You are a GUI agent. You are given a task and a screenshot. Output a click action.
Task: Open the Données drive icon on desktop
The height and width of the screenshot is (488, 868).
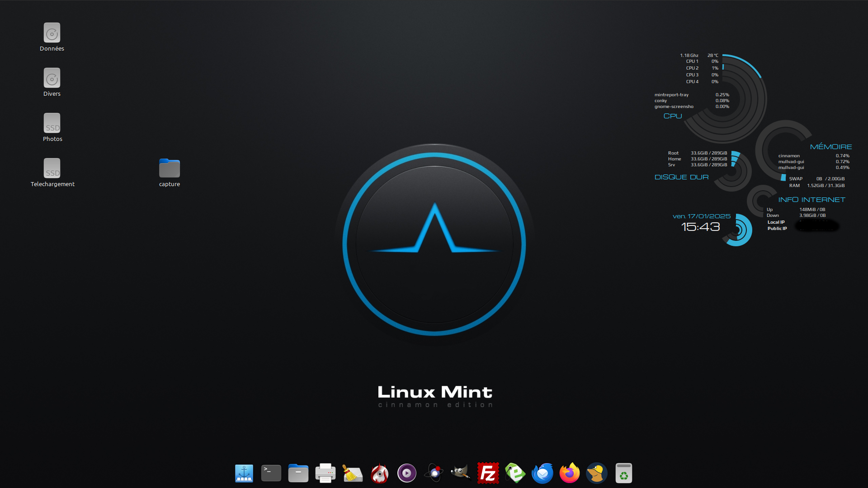pyautogui.click(x=52, y=33)
